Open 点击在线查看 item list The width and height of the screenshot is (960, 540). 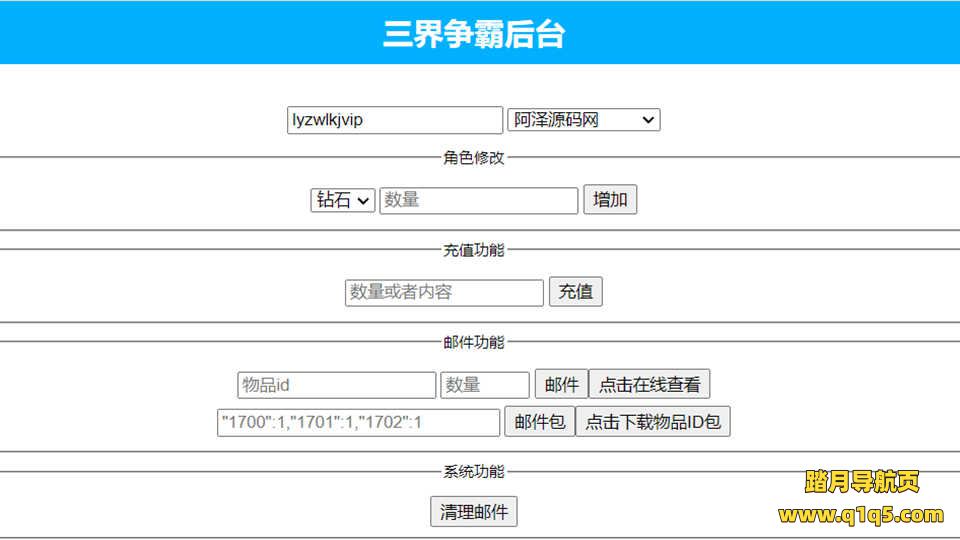tap(649, 385)
